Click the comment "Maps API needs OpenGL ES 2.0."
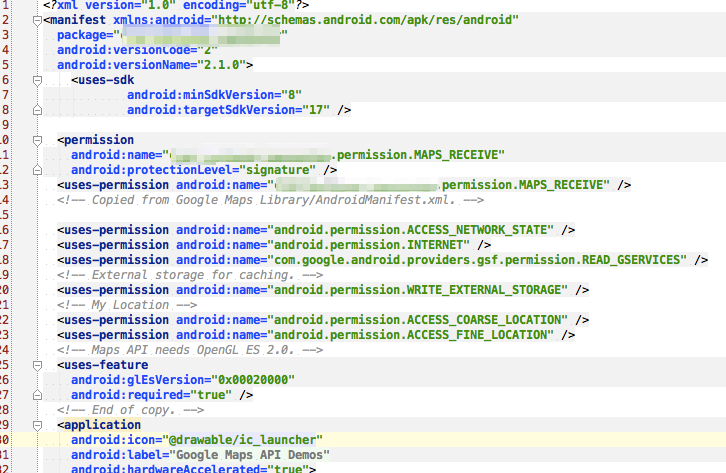The image size is (726, 473). (x=190, y=350)
